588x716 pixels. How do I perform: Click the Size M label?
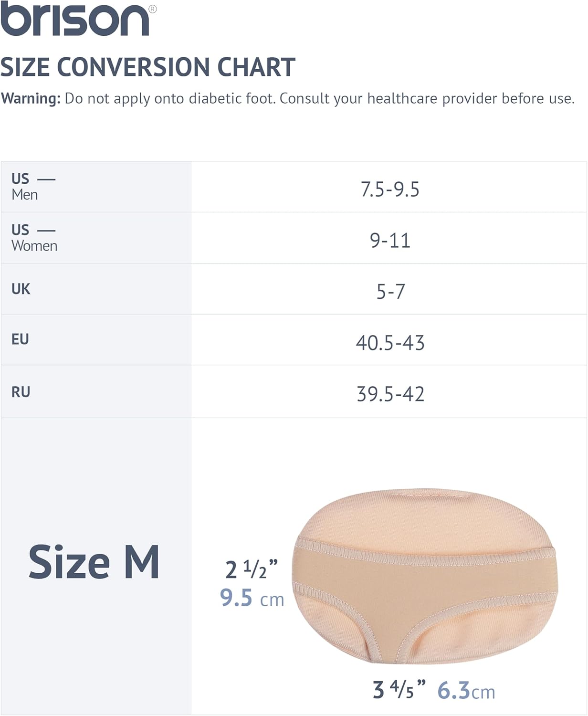point(94,562)
